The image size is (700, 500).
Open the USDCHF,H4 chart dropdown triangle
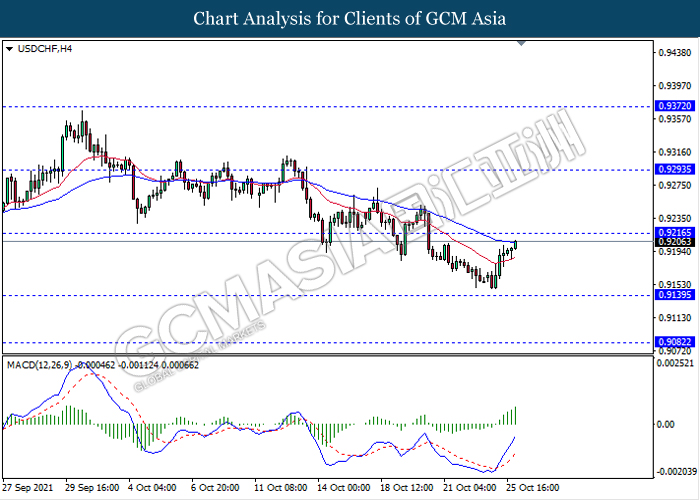[x=9, y=49]
